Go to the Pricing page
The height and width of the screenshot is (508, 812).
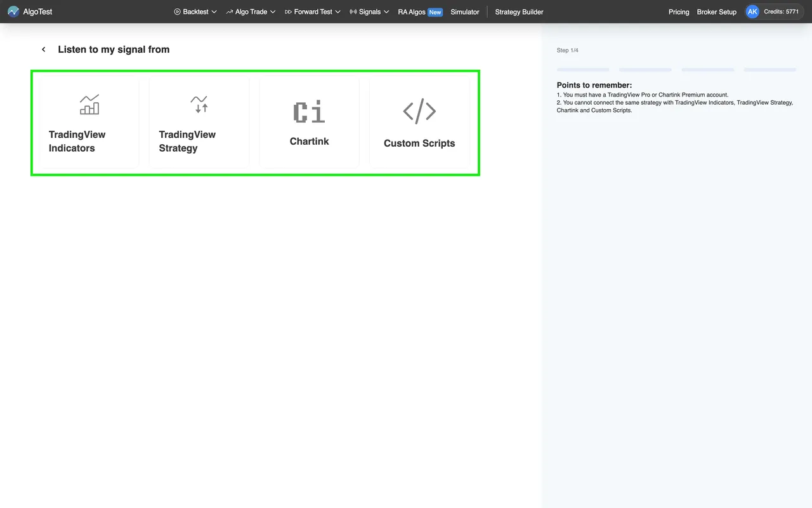click(679, 11)
